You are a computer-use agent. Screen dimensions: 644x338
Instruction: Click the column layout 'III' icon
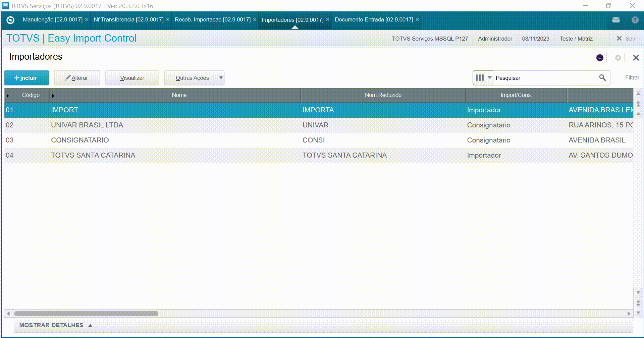(480, 77)
